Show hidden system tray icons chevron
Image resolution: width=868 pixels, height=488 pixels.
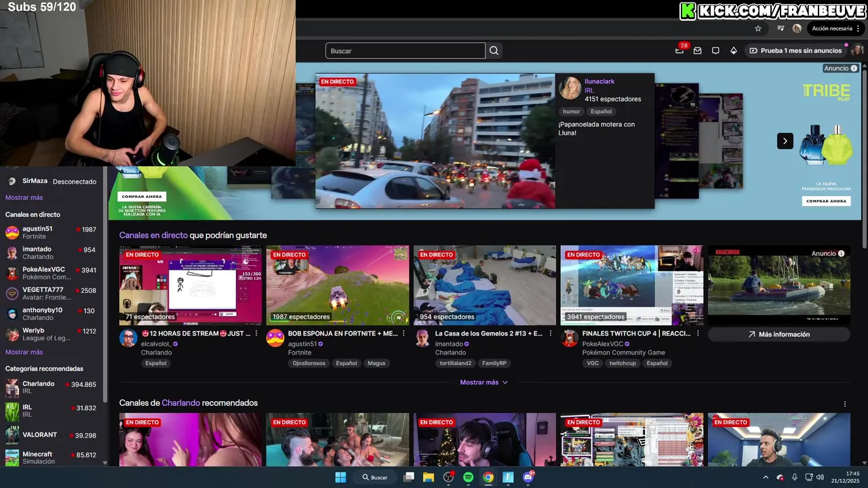pyautogui.click(x=766, y=477)
